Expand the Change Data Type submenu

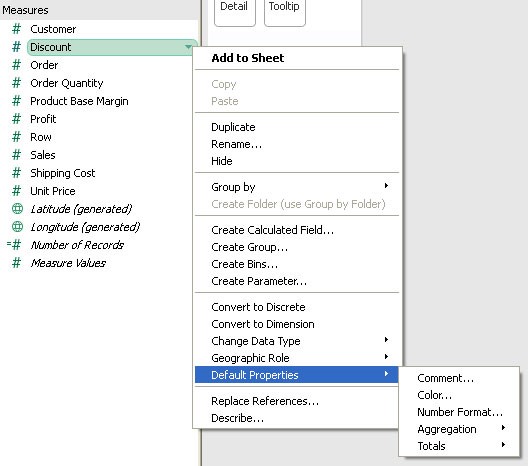(x=386, y=340)
